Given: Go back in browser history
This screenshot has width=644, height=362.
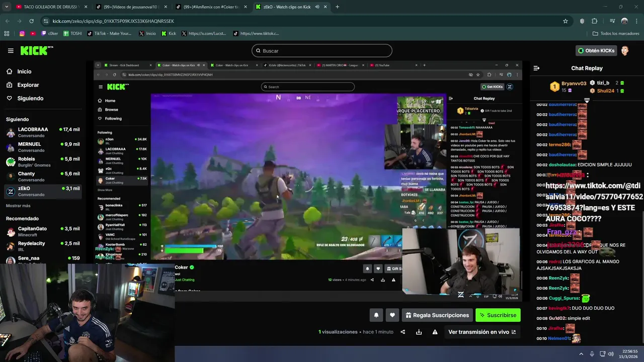Looking at the screenshot, I should point(8,21).
